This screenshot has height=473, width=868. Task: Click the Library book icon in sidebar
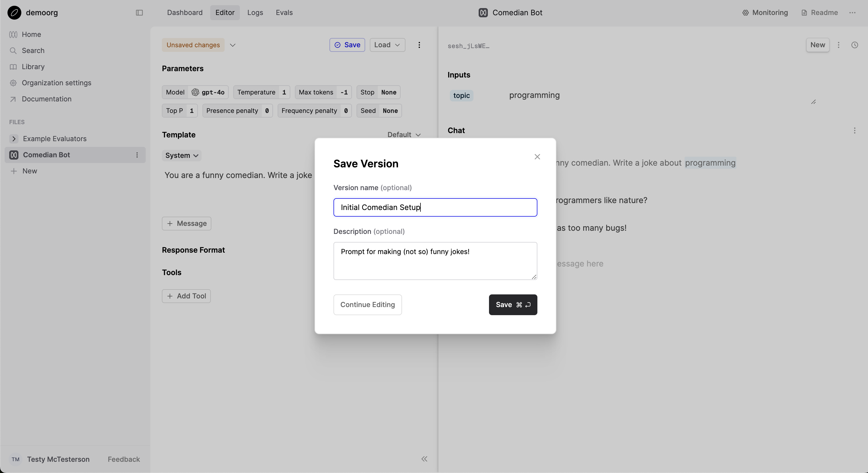click(13, 67)
